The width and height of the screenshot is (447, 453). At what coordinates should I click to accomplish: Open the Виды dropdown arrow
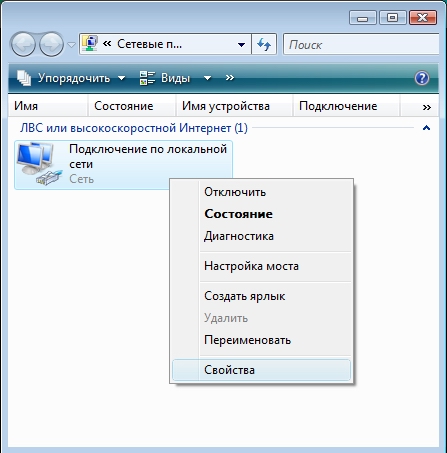tap(207, 78)
